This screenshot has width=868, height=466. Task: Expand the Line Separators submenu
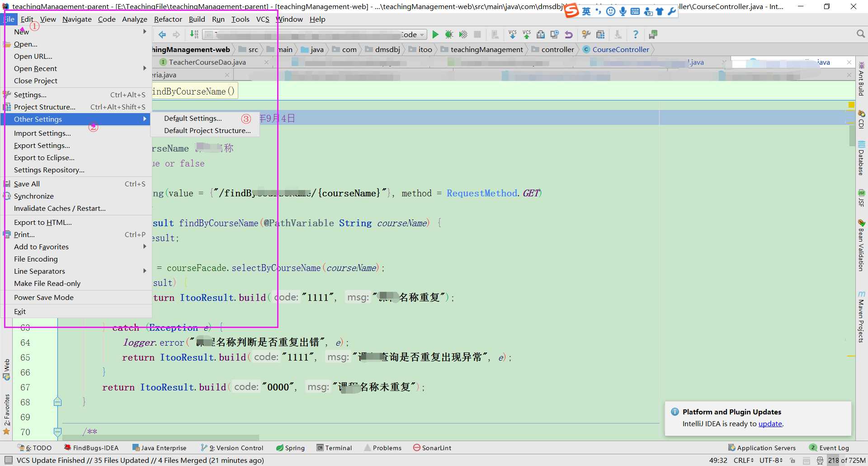[145, 271]
